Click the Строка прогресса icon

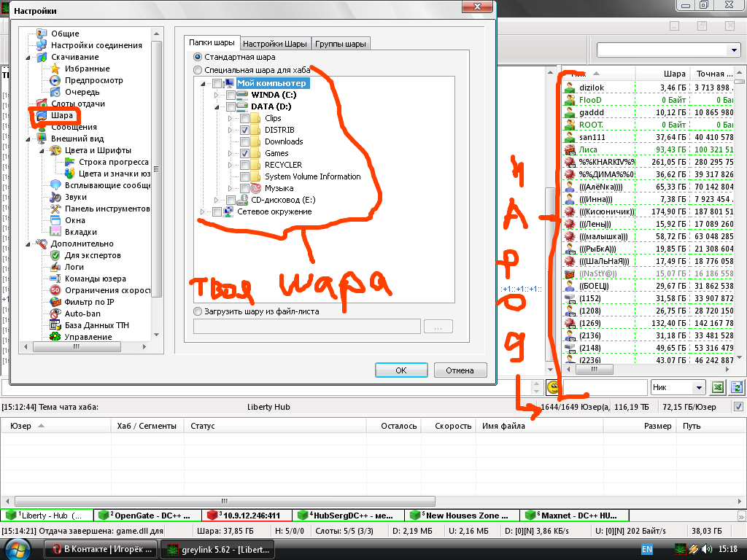click(69, 162)
